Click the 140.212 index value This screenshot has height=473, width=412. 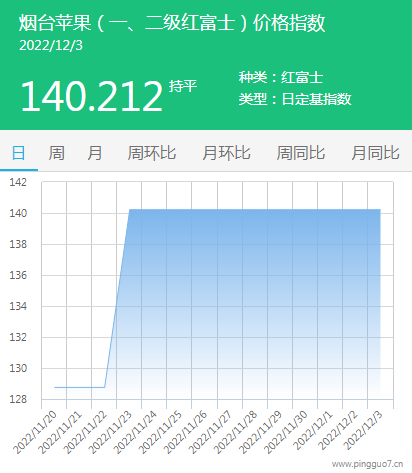tap(91, 96)
